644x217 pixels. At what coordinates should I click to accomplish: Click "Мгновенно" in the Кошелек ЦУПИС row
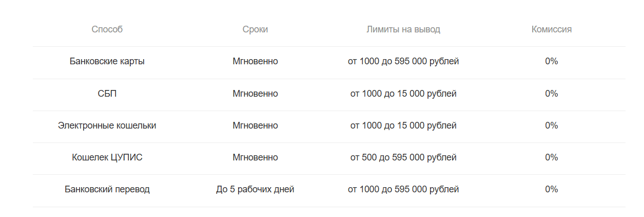(255, 157)
